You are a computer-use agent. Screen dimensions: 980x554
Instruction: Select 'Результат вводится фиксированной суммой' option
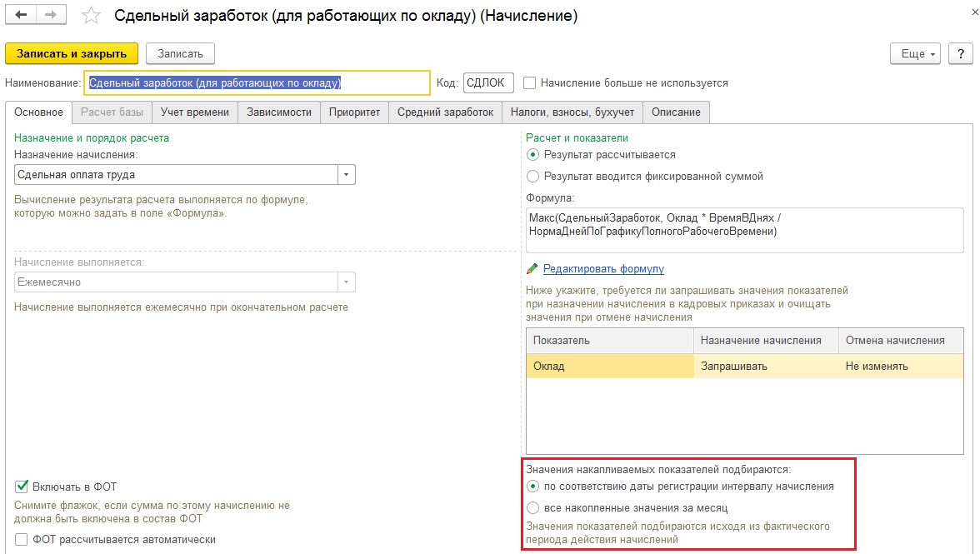coord(533,177)
